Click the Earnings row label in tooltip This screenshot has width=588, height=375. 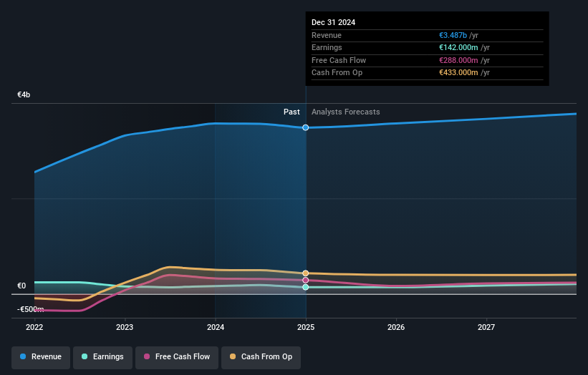click(x=327, y=47)
